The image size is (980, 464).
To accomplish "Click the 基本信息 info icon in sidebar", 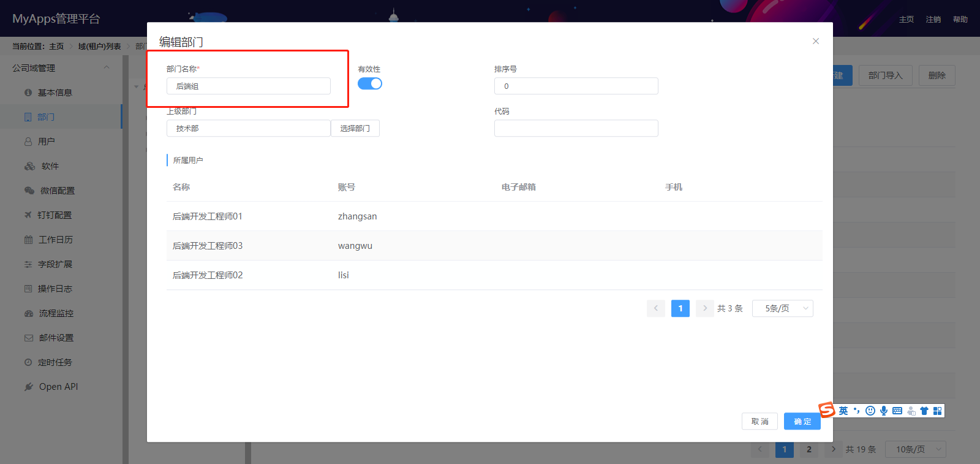I will tap(28, 93).
